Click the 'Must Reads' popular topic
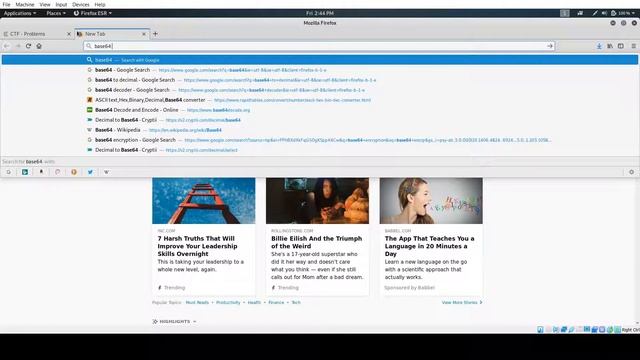The width and height of the screenshot is (640, 360). click(x=197, y=302)
